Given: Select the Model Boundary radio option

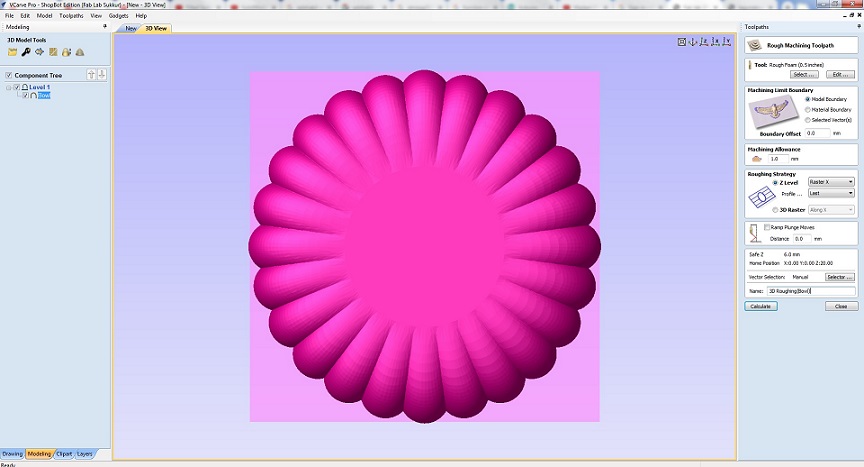Looking at the screenshot, I should [808, 99].
